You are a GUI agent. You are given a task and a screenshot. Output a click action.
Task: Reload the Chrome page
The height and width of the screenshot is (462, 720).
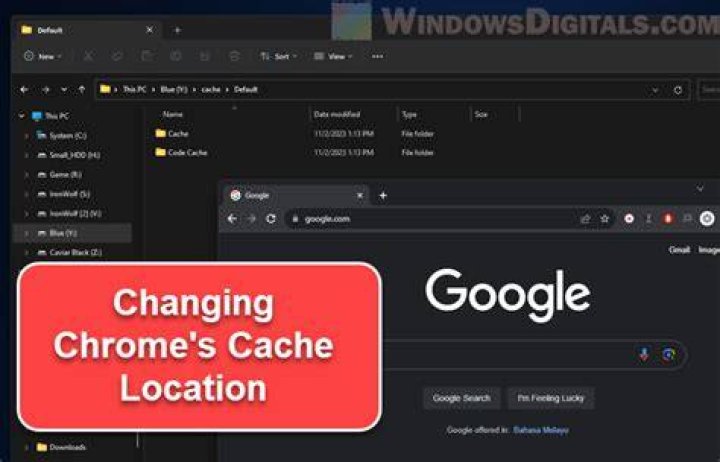click(271, 219)
